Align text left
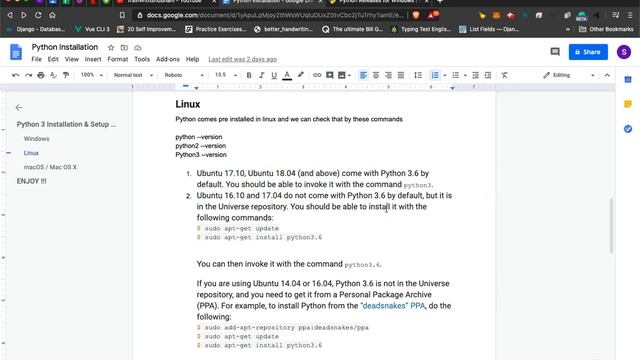The width and height of the screenshot is (640, 360). (363, 75)
